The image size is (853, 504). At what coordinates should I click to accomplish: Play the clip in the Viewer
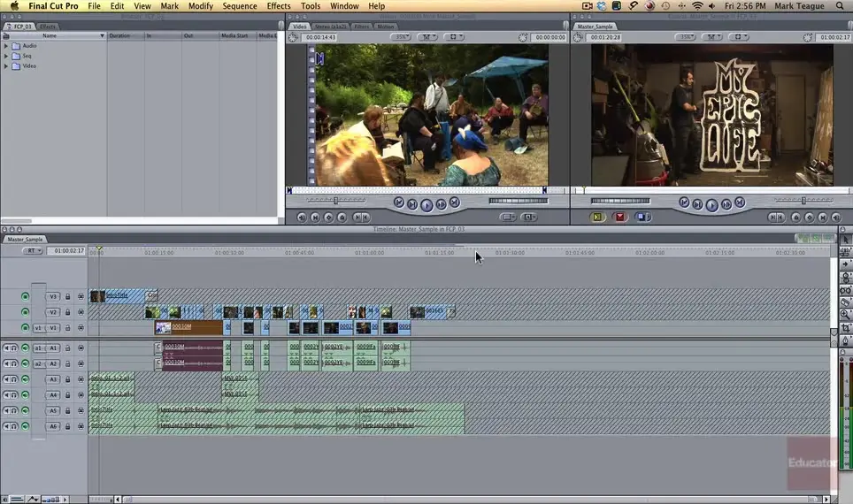click(426, 205)
